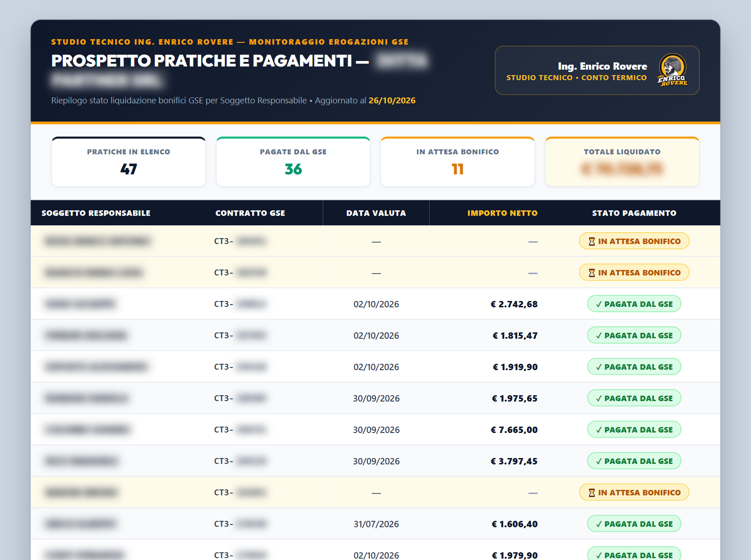Click the 'Studio Tecnico • Conto Termico' subtitle

point(577,78)
